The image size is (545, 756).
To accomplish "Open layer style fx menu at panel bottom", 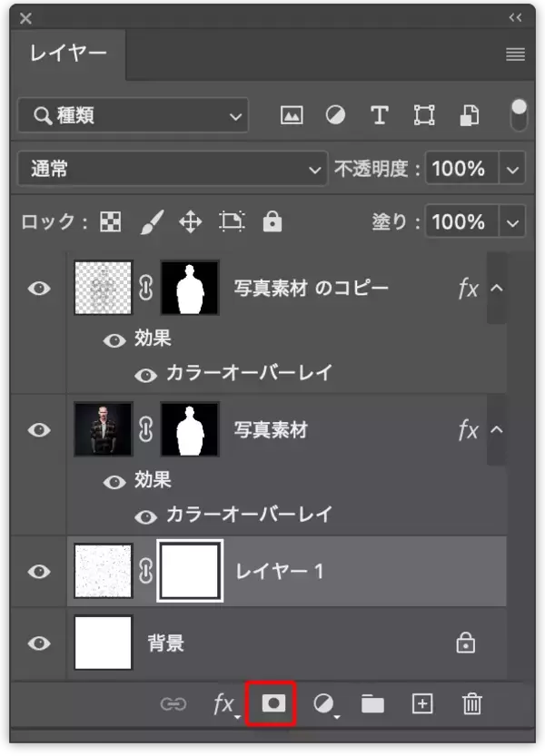I will [x=225, y=704].
